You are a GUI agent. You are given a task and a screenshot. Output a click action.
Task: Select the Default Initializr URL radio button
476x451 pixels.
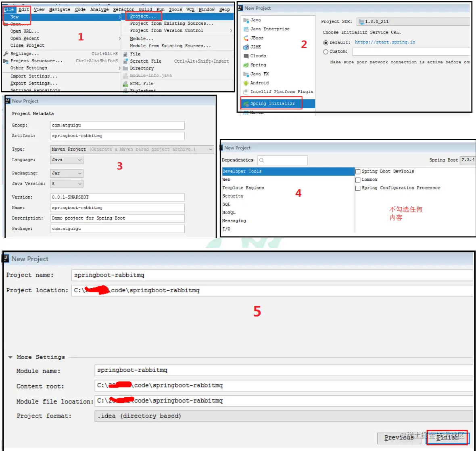(x=326, y=42)
